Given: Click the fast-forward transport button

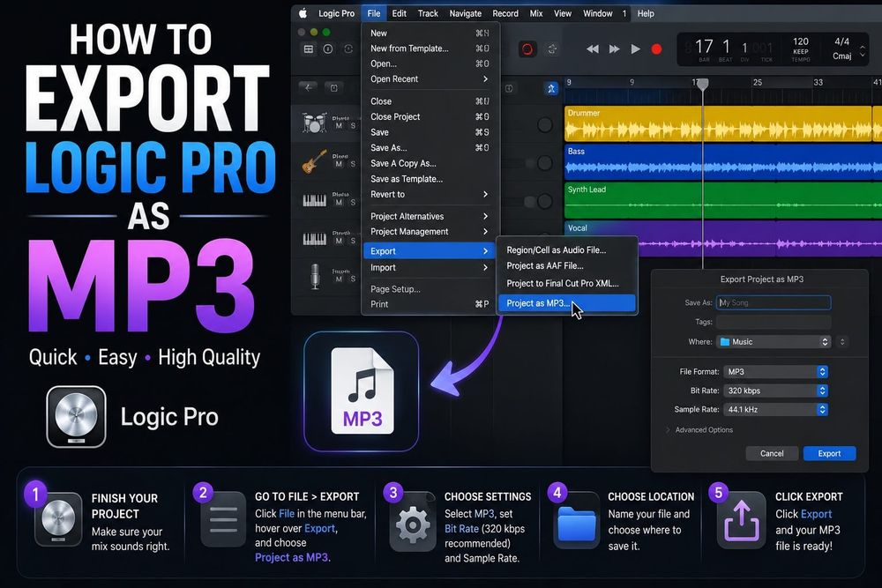Looking at the screenshot, I should [x=614, y=49].
